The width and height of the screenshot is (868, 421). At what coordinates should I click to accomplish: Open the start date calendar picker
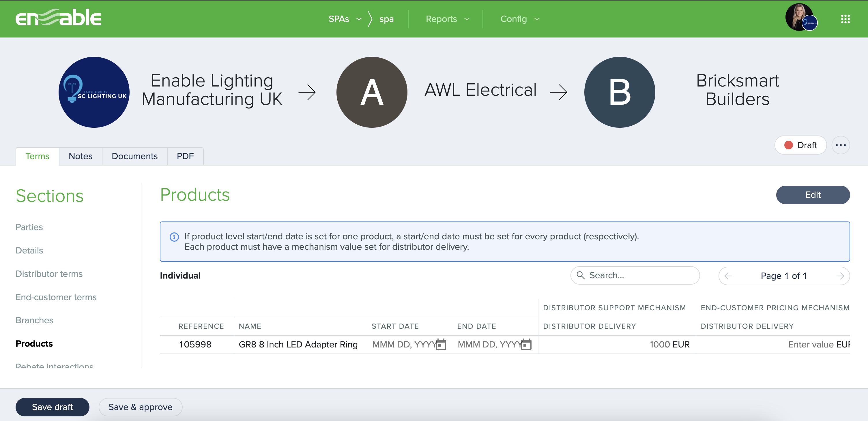441,344
